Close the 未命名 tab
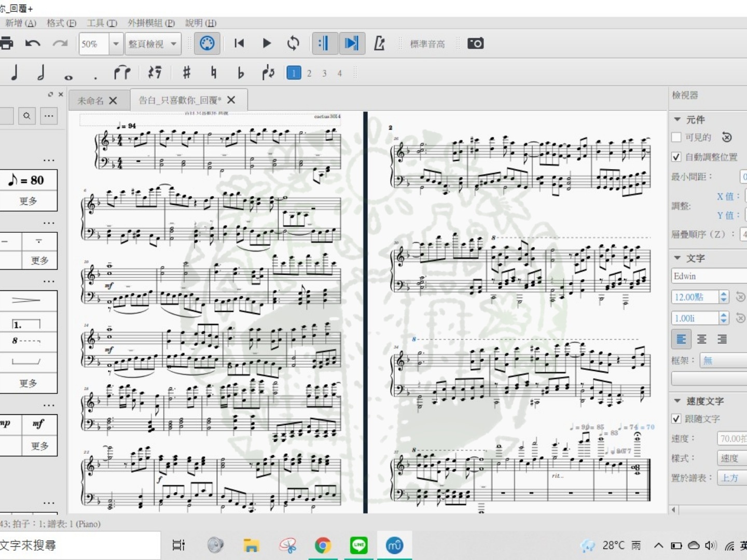 click(x=113, y=101)
